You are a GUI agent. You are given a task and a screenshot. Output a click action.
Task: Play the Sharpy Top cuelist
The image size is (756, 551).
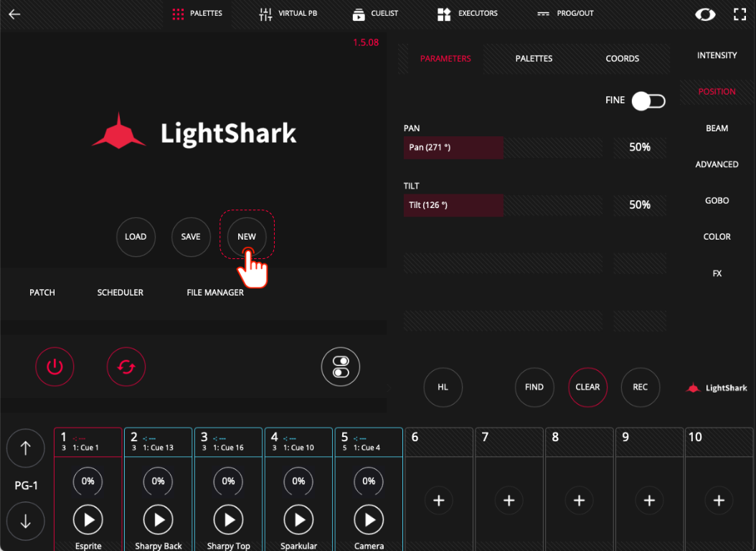pyautogui.click(x=229, y=519)
